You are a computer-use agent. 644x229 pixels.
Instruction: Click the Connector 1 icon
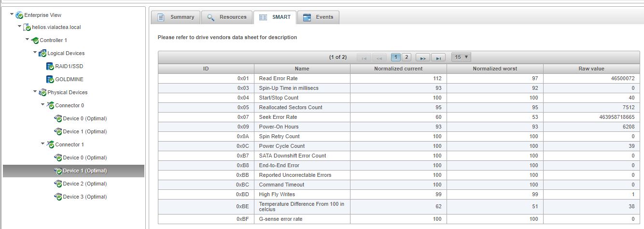click(x=50, y=144)
